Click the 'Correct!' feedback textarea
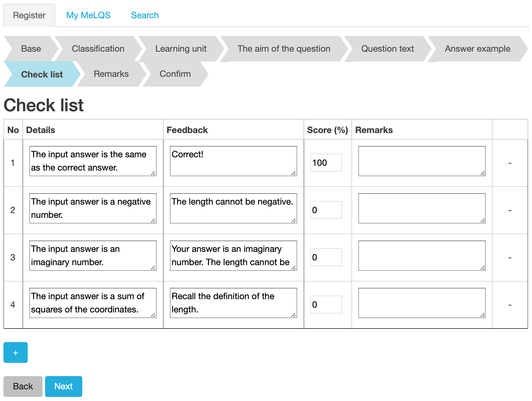The height and width of the screenshot is (401, 532). coord(233,161)
